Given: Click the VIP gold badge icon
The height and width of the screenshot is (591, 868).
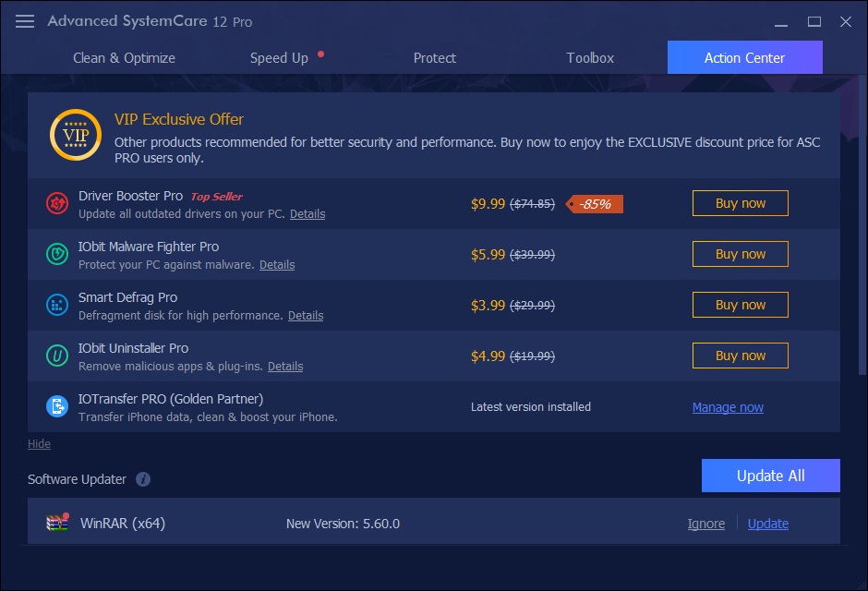Looking at the screenshot, I should pyautogui.click(x=76, y=135).
